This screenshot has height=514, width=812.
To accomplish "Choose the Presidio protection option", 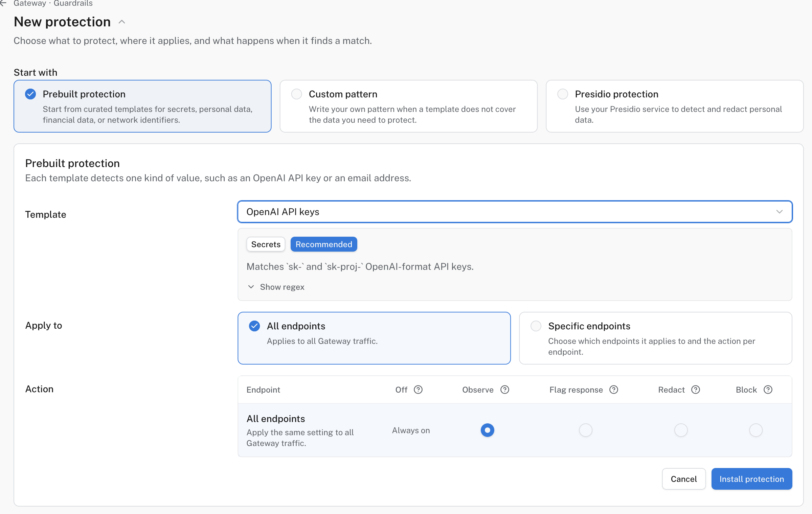I will pyautogui.click(x=675, y=106).
